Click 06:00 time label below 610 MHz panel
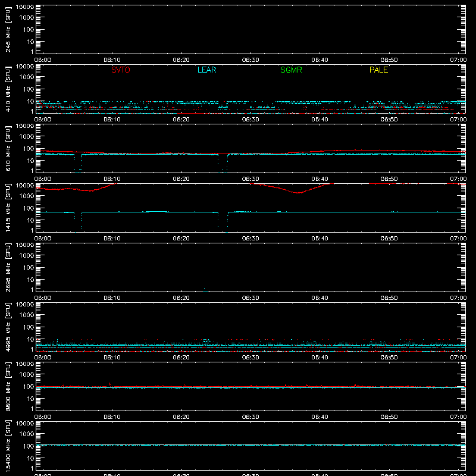Screen dimensions: 476x476 [43, 179]
